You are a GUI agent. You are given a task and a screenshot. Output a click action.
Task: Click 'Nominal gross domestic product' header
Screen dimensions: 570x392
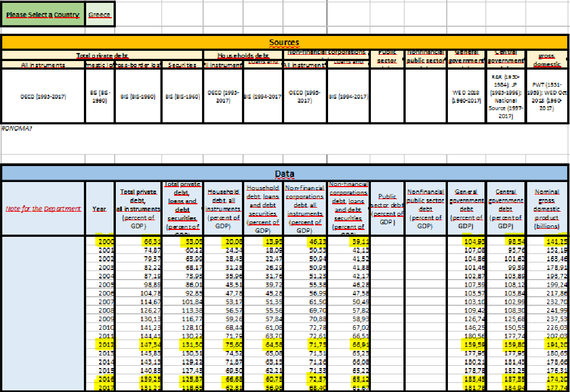pos(547,209)
